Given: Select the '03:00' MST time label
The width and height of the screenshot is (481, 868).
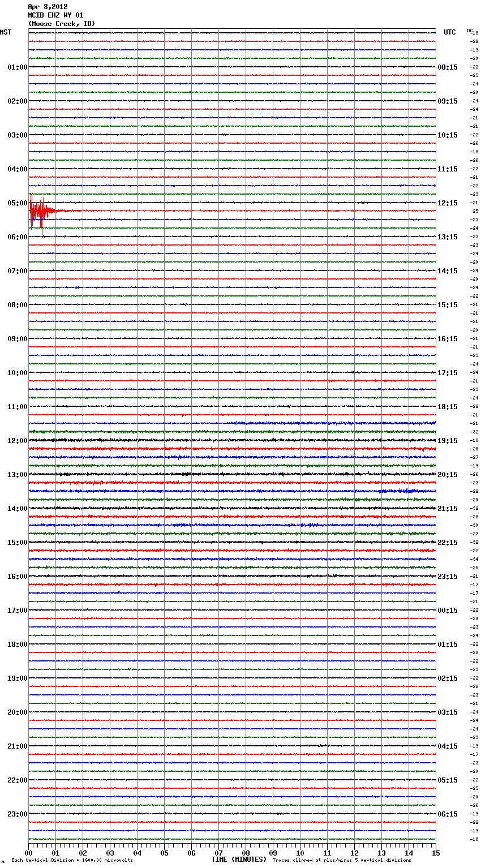Looking at the screenshot, I should tap(18, 135).
